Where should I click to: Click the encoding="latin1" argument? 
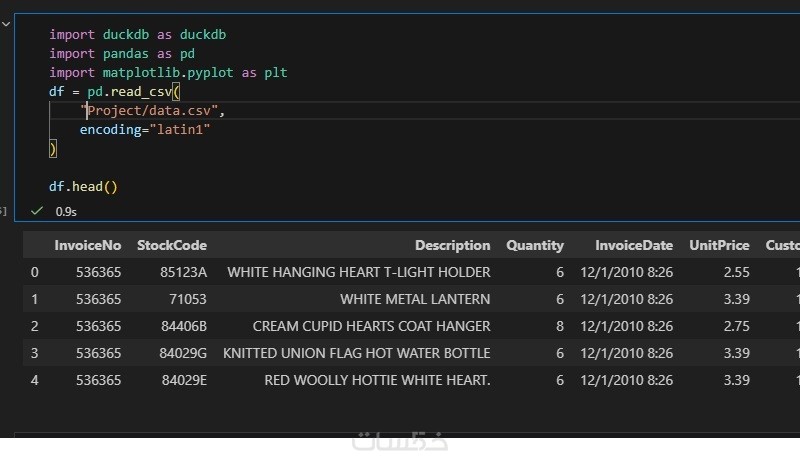[x=145, y=130]
